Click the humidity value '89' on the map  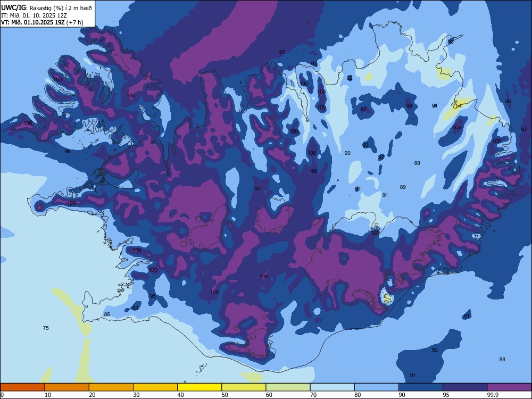pos(403,187)
